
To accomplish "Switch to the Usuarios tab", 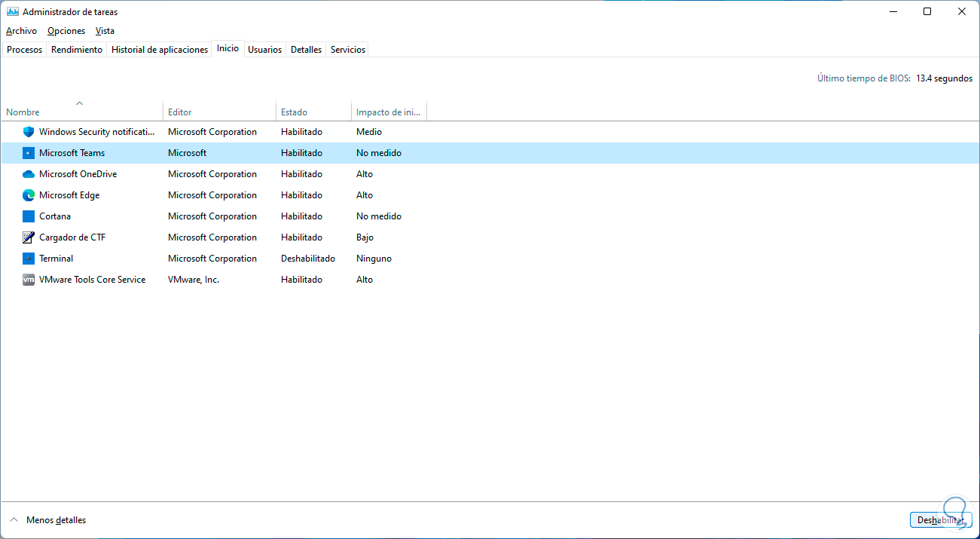I will (265, 50).
